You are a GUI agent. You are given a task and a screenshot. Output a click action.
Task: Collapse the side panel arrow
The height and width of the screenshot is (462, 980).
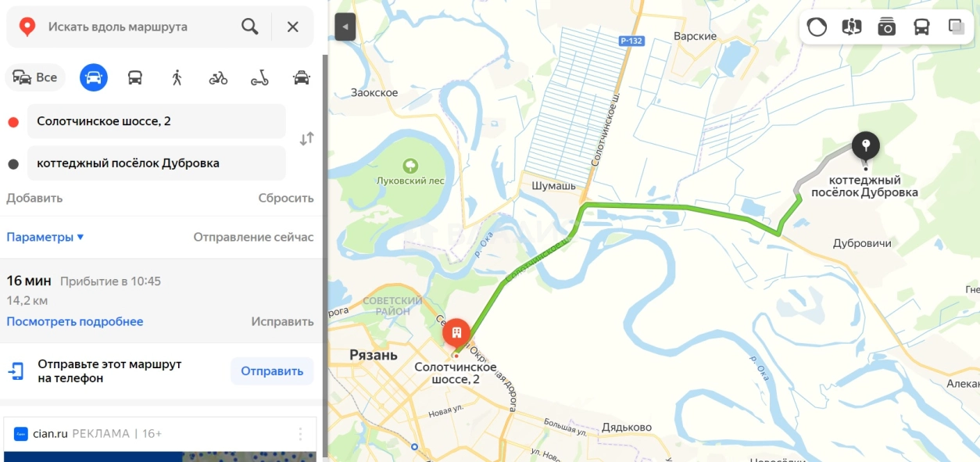tap(345, 27)
